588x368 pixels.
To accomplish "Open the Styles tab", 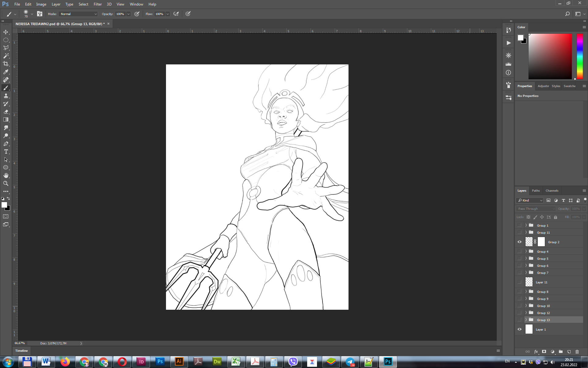I will click(556, 86).
